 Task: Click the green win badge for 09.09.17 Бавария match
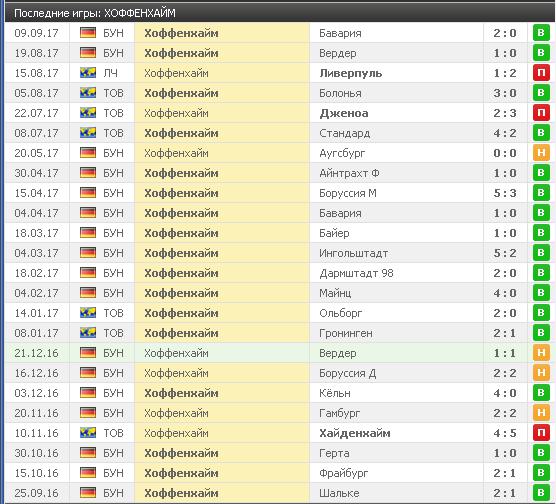click(541, 33)
